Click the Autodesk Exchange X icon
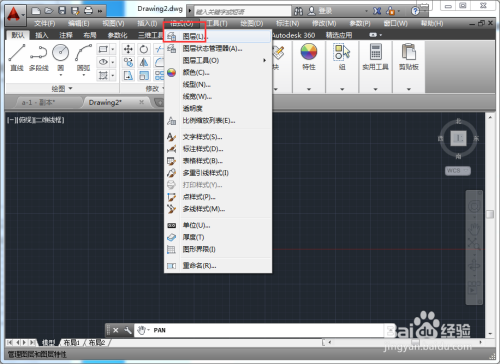 377,11
